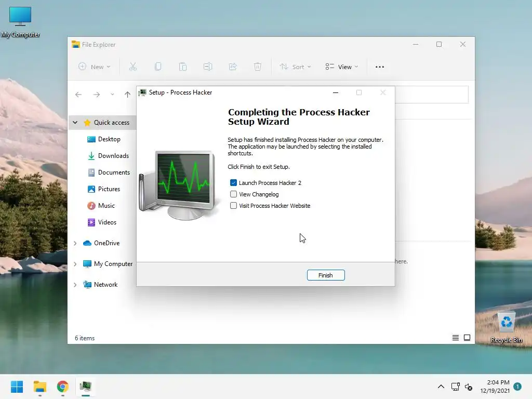Switch to details view icon in status bar
The height and width of the screenshot is (399, 532).
(x=456, y=338)
